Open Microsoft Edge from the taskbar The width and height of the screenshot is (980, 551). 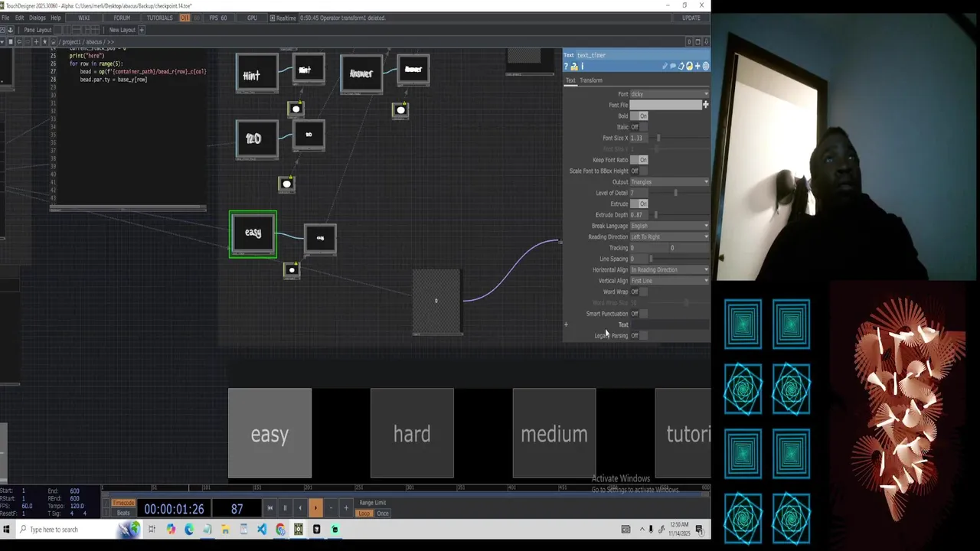coord(189,529)
